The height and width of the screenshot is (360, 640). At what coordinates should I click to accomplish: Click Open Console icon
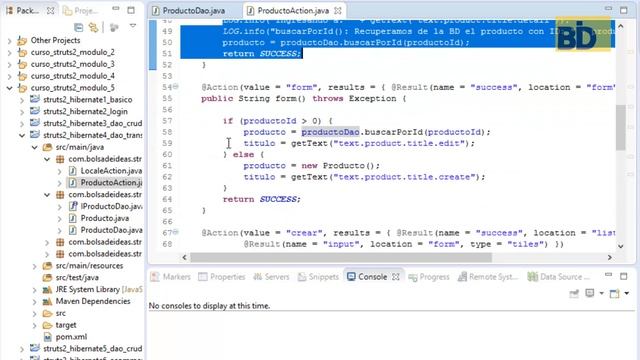click(x=614, y=293)
